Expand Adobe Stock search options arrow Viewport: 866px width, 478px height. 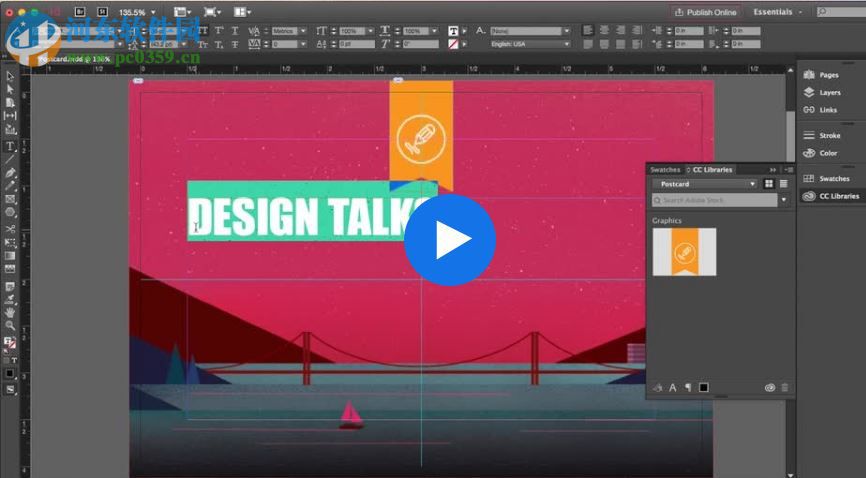pos(784,200)
